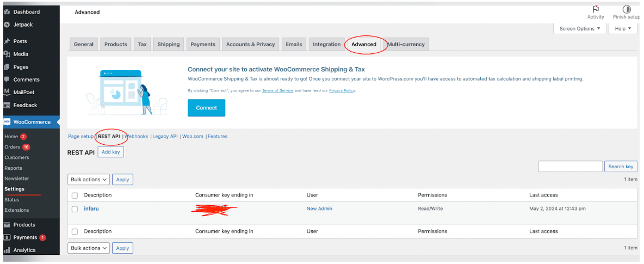Screen dimensions: 644x264
Task: Open the Features section link
Action: (218, 137)
